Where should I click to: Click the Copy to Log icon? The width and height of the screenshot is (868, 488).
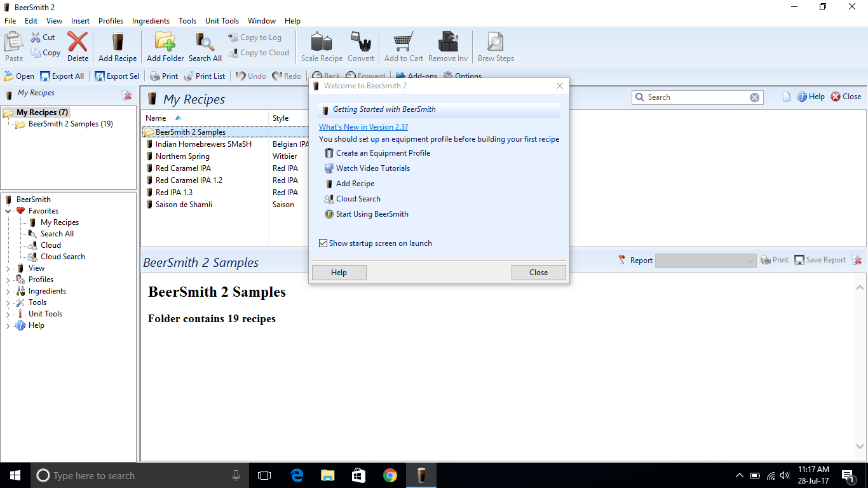(x=233, y=37)
